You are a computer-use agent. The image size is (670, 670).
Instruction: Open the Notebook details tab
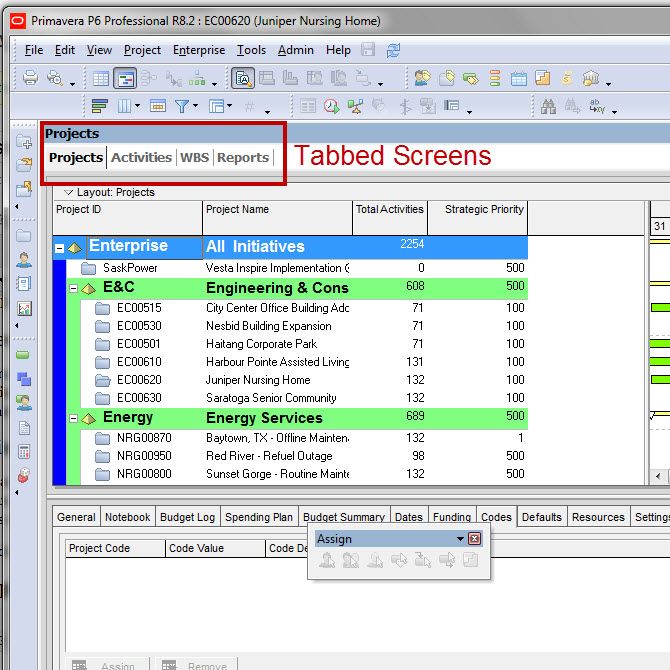coord(127,517)
